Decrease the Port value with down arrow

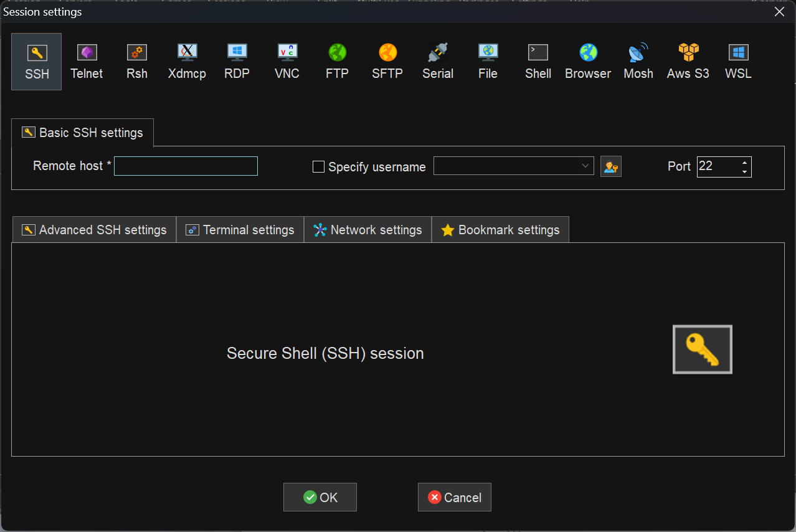[x=744, y=171]
